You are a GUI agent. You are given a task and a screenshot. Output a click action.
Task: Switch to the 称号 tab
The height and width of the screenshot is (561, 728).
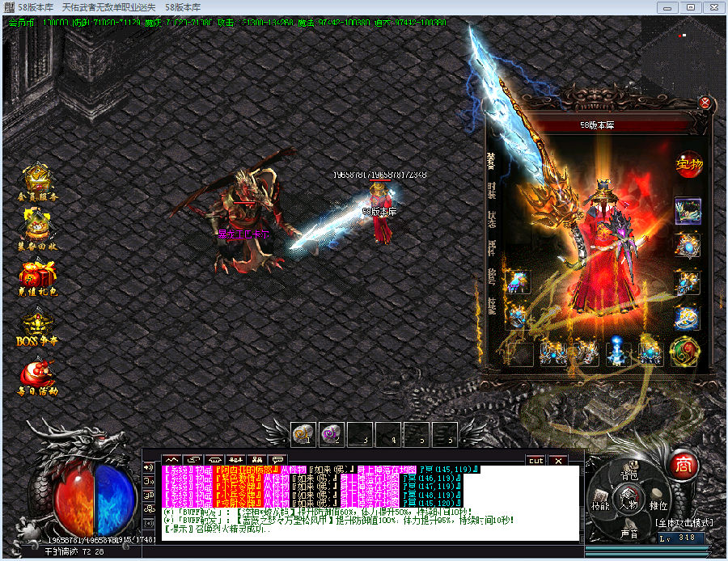tap(491, 276)
